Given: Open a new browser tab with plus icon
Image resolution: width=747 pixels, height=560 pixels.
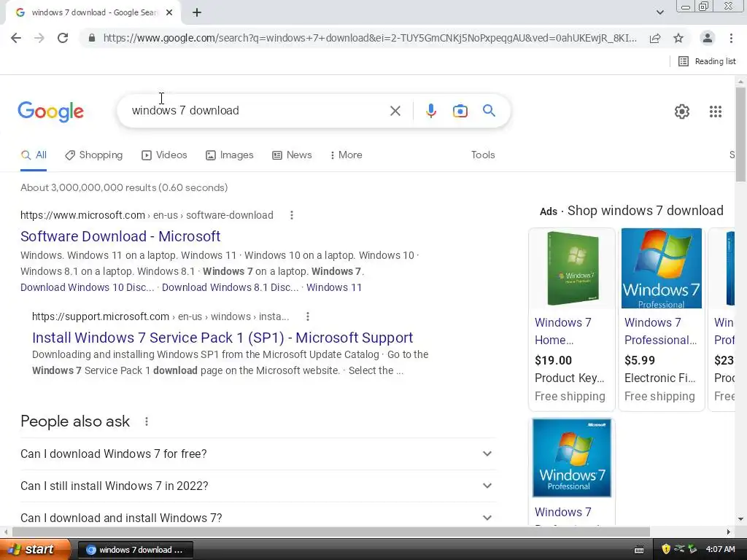Looking at the screenshot, I should pos(197,12).
